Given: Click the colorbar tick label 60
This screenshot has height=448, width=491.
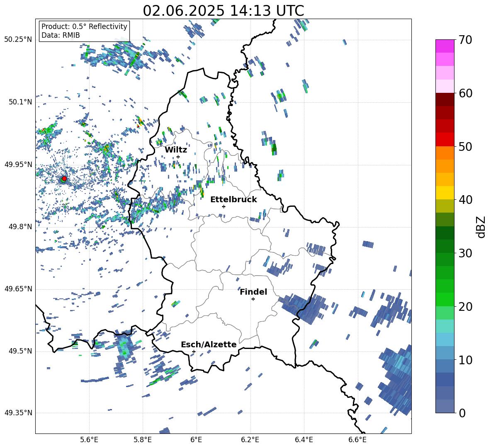Looking at the screenshot, I should [465, 93].
